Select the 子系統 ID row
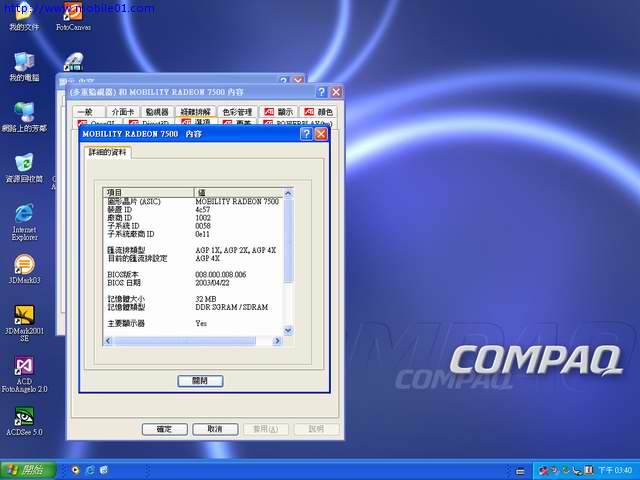Image resolution: width=640 pixels, height=480 pixels. point(193,226)
